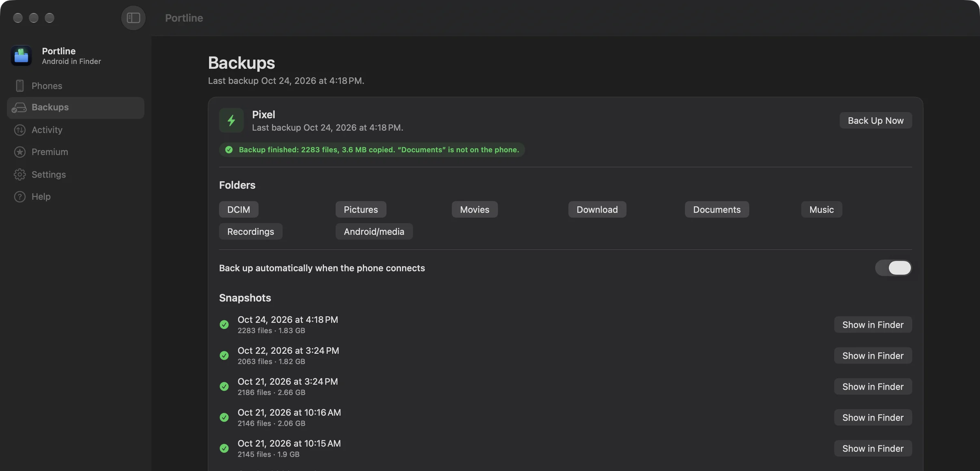Click the "Oct 22, 2026 at 3:24 PM" text

tap(288, 350)
